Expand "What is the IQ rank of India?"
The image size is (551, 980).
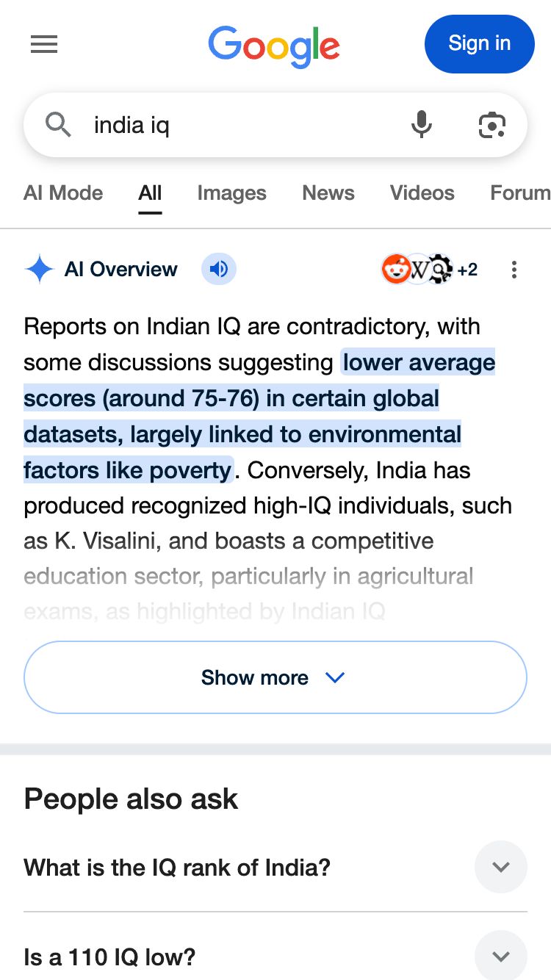pos(500,867)
